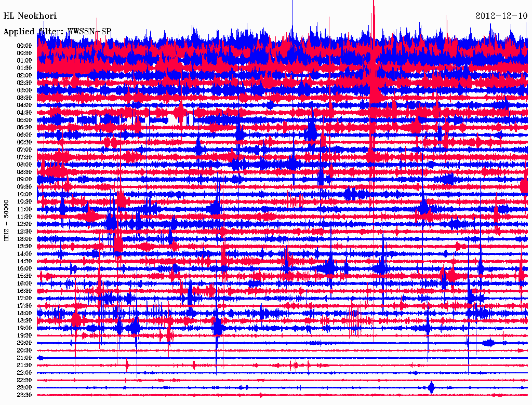Select the 13:30 time label

[x=24, y=246]
